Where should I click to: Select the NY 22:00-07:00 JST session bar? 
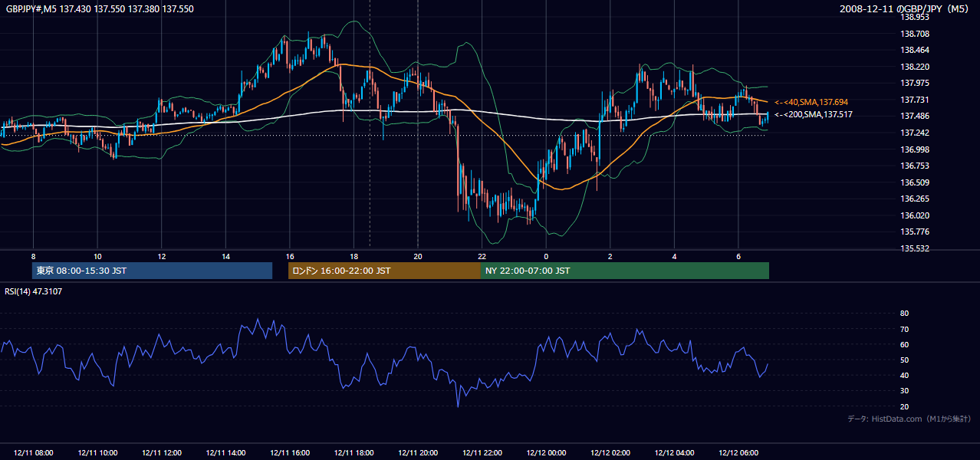click(625, 271)
